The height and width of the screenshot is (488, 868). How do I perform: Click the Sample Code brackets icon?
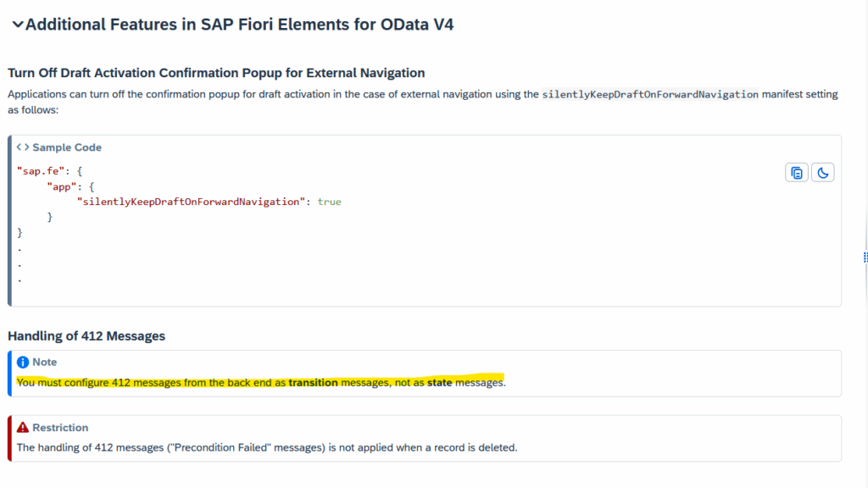coord(23,147)
